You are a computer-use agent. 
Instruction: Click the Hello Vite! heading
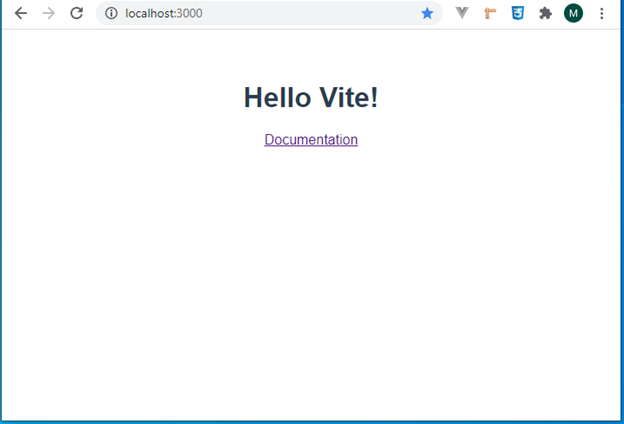(311, 97)
